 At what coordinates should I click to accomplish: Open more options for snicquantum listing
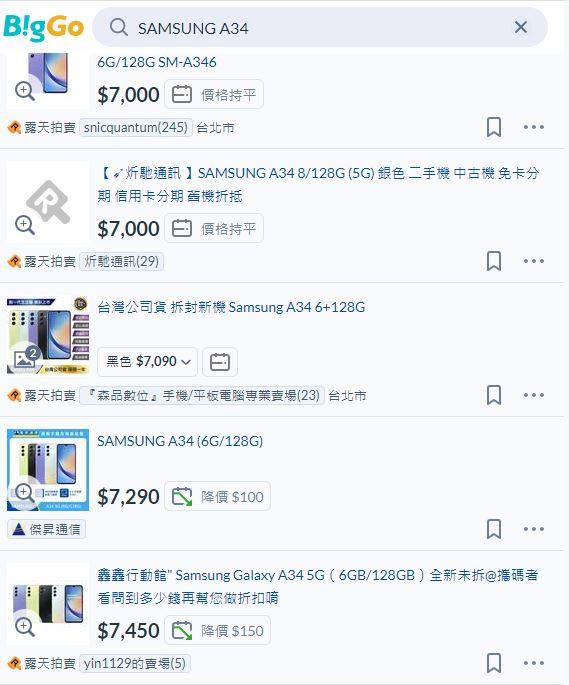point(534,127)
